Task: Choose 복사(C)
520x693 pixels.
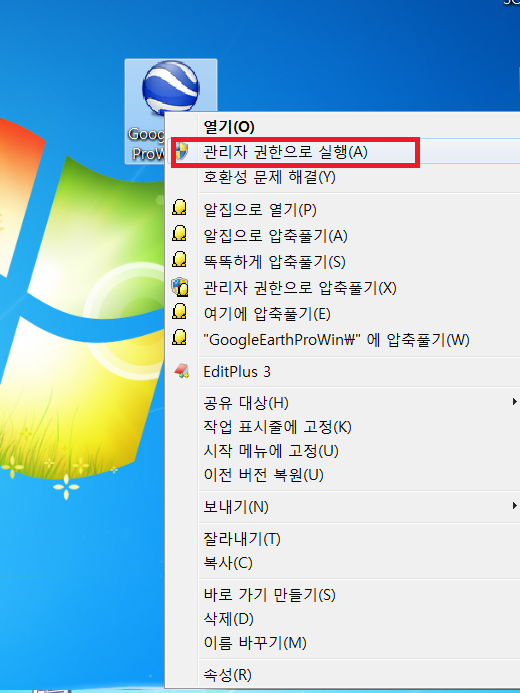Action: click(228, 563)
